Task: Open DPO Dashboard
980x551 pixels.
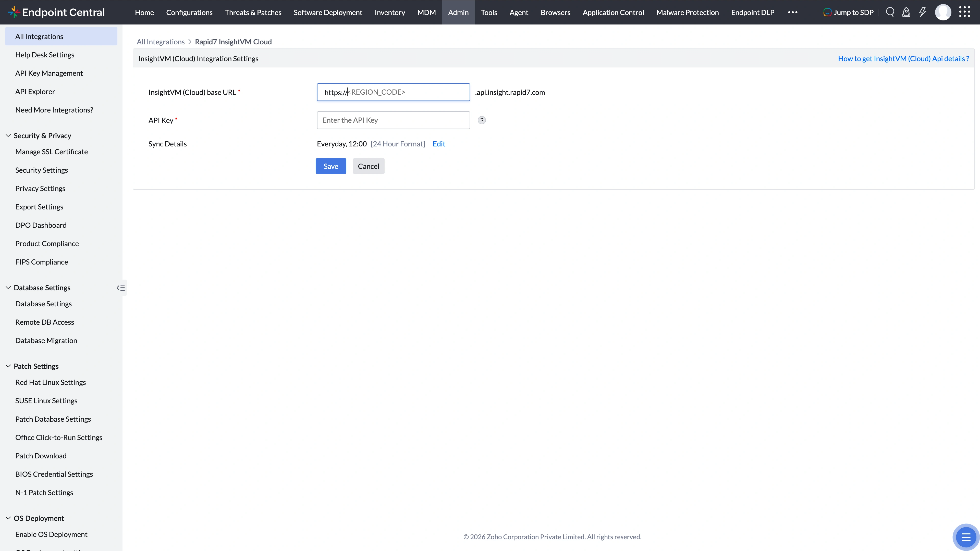Action: [x=41, y=225]
